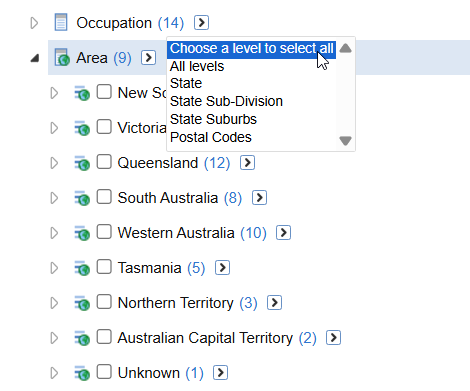Viewport: 470px width, 391px height.
Task: Click the globe icon beside Queensland
Action: (x=82, y=163)
